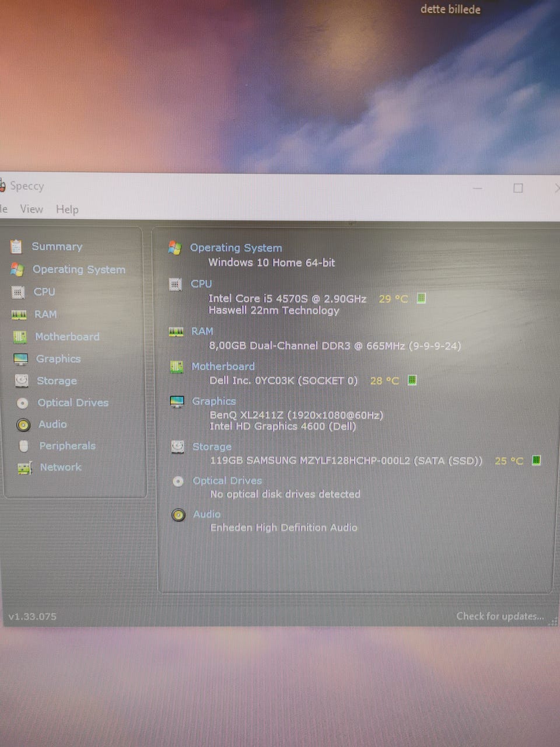Click the speaker icon beside Audio heading
Image resolution: width=560 pixels, height=747 pixels.
pos(178,515)
